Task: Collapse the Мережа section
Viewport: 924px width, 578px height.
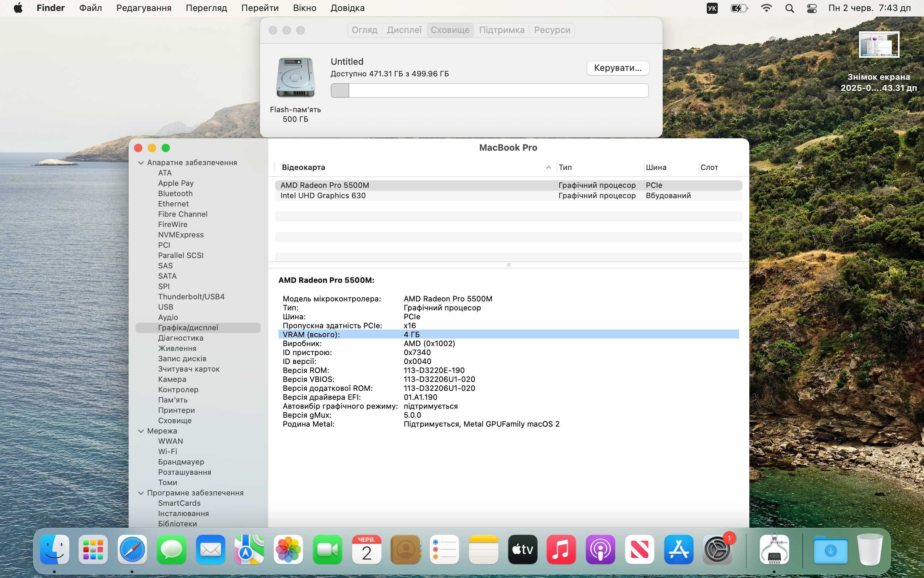Action: click(x=141, y=431)
